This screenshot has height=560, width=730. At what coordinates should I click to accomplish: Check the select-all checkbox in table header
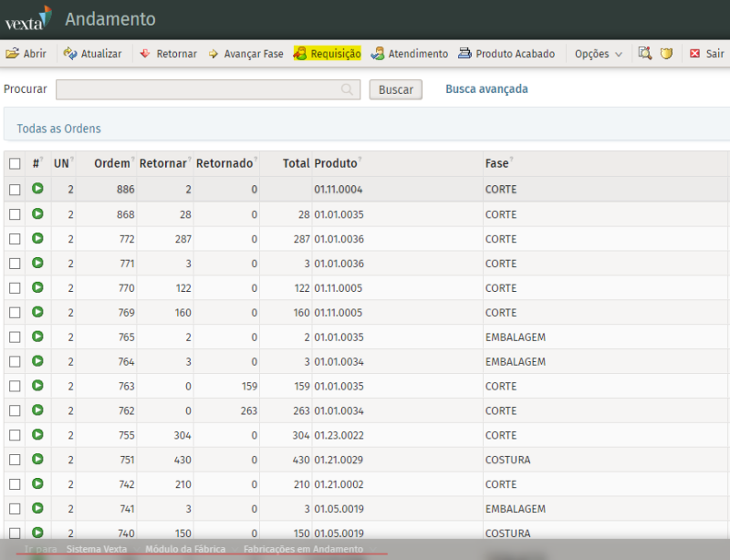coord(15,164)
